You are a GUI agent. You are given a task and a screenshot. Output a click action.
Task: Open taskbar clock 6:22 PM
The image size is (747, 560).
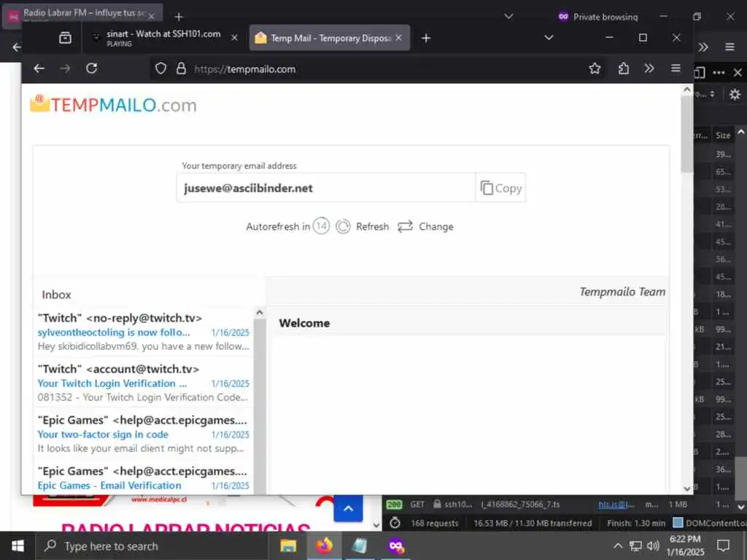(x=685, y=545)
